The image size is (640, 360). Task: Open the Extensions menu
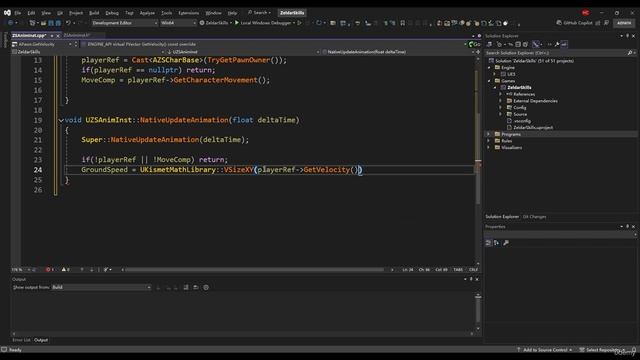point(189,13)
